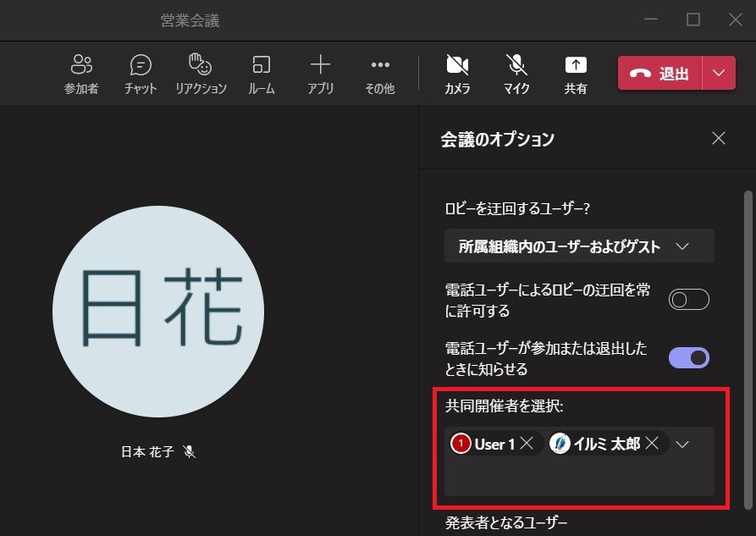
Task: Open the チャット chat panel
Action: tap(141, 74)
